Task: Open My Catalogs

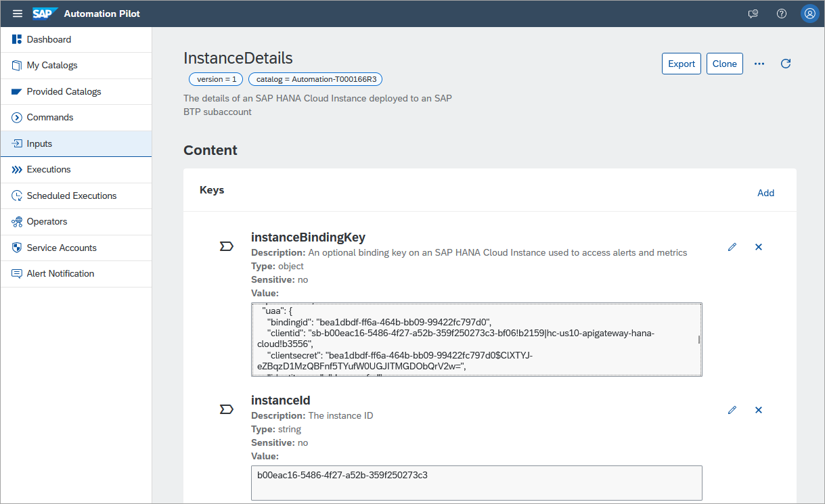Action: (x=76, y=66)
